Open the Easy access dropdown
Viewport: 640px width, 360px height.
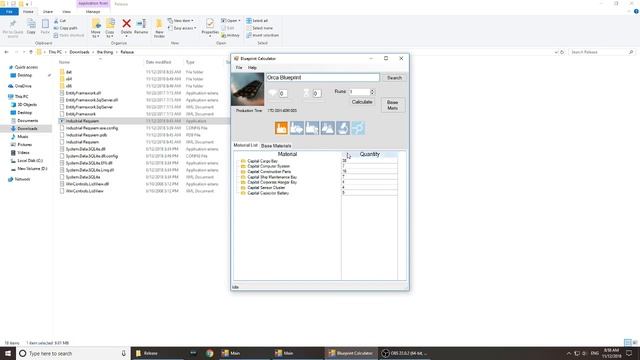tap(182, 28)
